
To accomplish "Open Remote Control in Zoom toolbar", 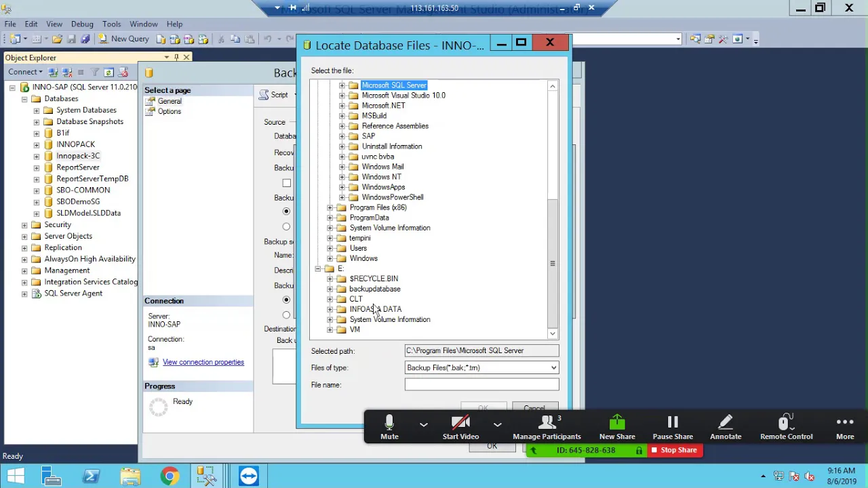I will (x=786, y=428).
